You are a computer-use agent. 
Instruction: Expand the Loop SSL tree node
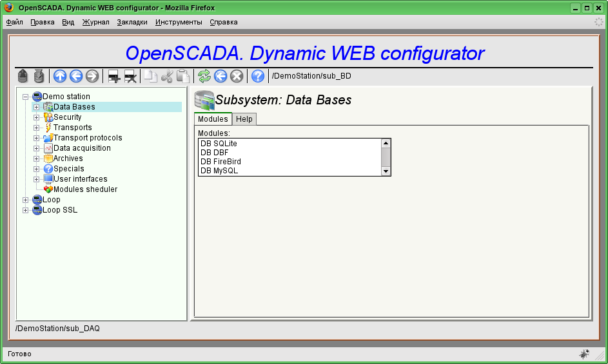(26, 210)
